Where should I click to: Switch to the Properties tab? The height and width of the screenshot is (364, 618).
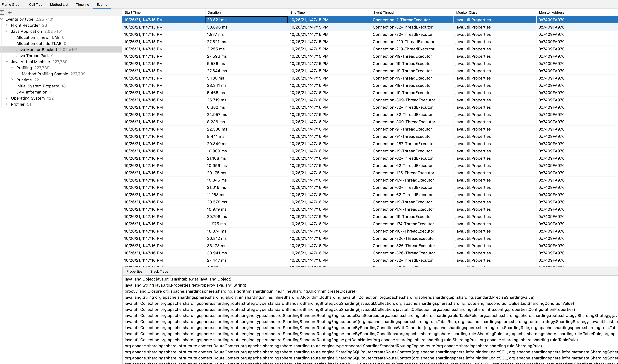(x=134, y=271)
